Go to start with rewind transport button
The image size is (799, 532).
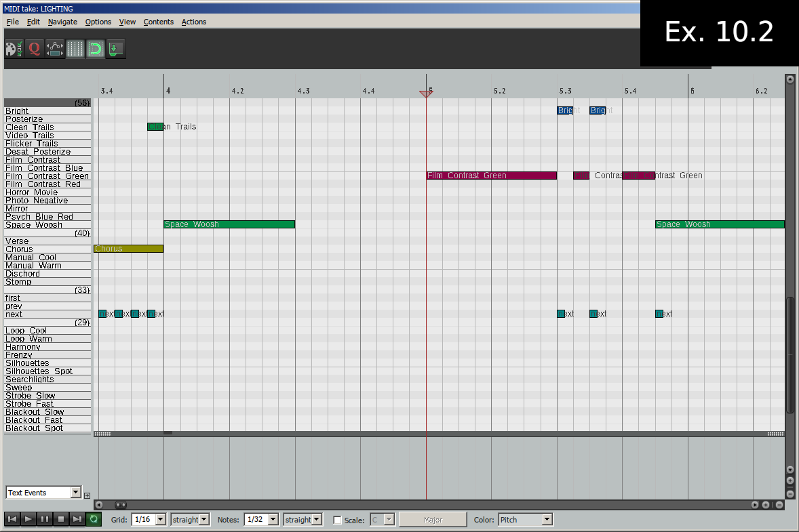12,518
